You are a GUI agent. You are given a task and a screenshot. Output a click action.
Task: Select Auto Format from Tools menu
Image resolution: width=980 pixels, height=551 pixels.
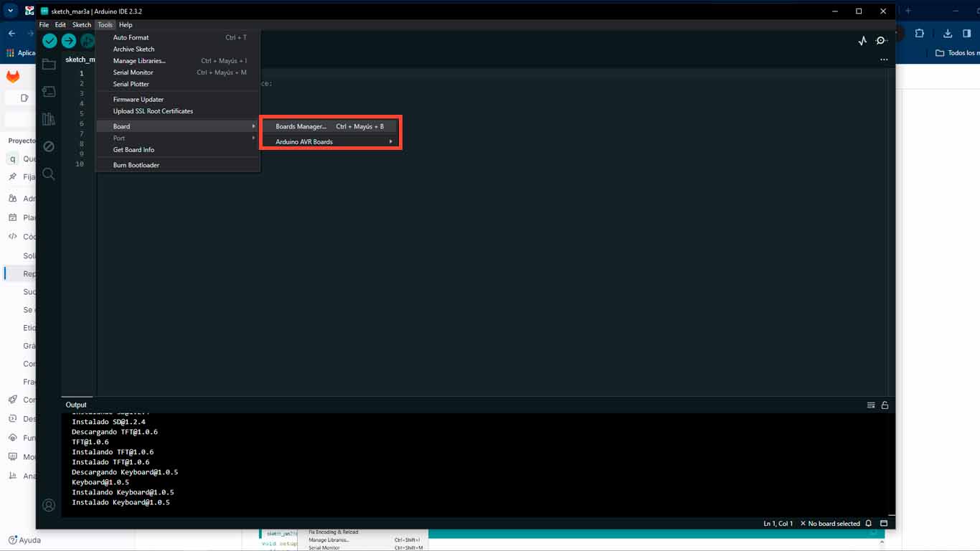pyautogui.click(x=177, y=37)
